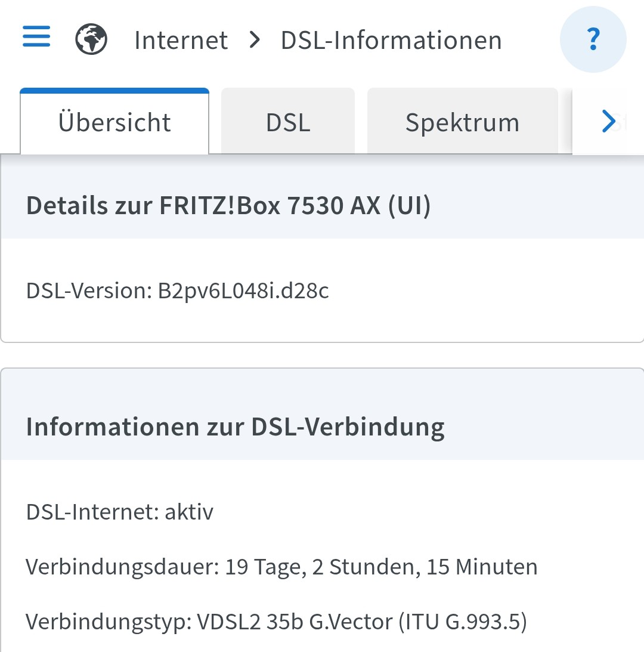Click the Details zur FRITZ!Box 7530 AX heading
Viewport: 644px width, 652px height.
(228, 205)
